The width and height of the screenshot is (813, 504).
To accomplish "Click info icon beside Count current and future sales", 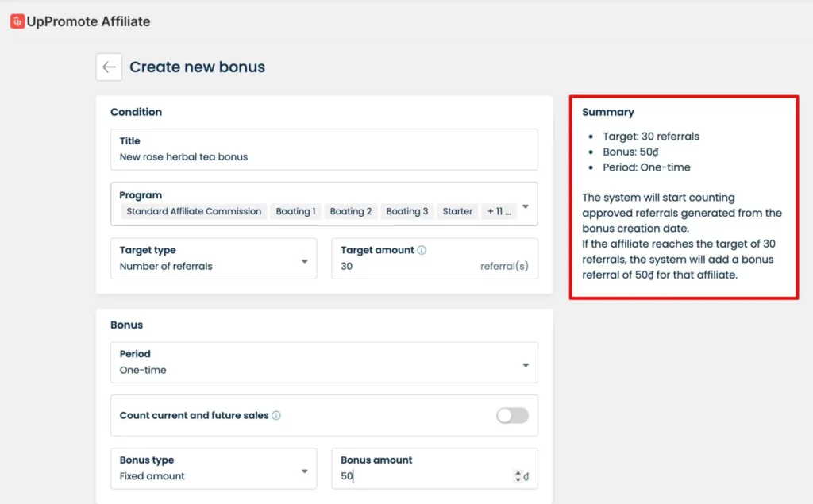I will point(276,415).
